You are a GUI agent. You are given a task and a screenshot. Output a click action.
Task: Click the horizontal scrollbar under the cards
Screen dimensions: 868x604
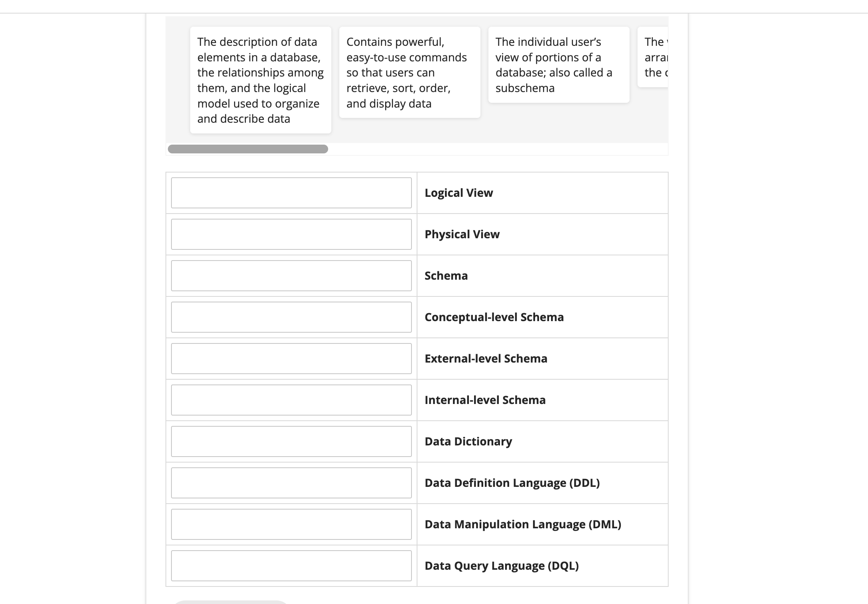tap(247, 149)
